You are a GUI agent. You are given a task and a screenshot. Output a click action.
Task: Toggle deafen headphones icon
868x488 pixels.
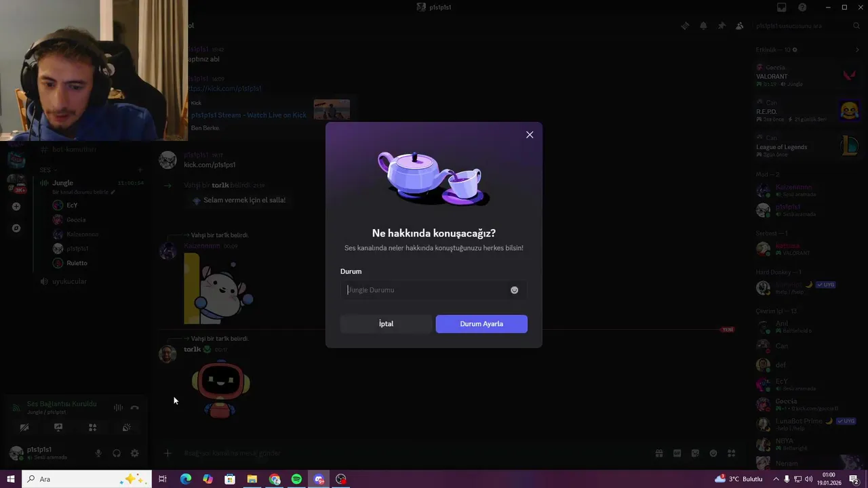pyautogui.click(x=117, y=453)
